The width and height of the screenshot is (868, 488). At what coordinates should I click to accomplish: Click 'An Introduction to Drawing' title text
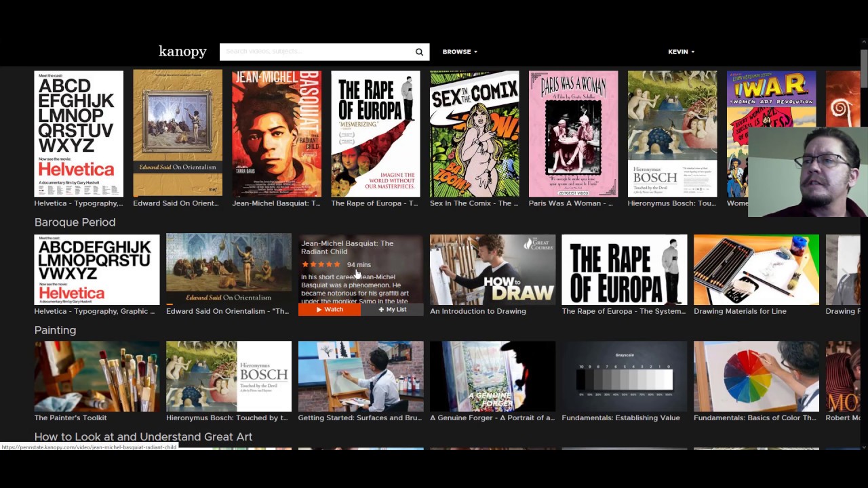478,311
